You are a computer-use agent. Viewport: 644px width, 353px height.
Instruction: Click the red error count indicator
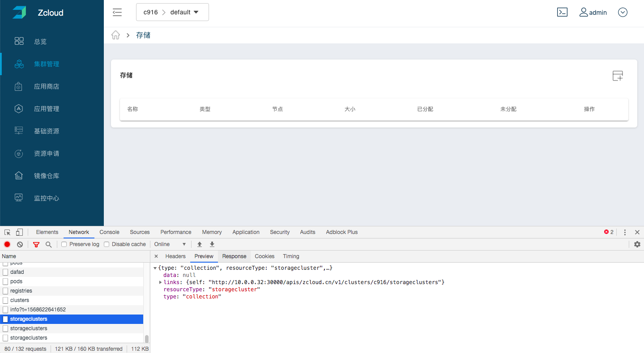point(609,232)
